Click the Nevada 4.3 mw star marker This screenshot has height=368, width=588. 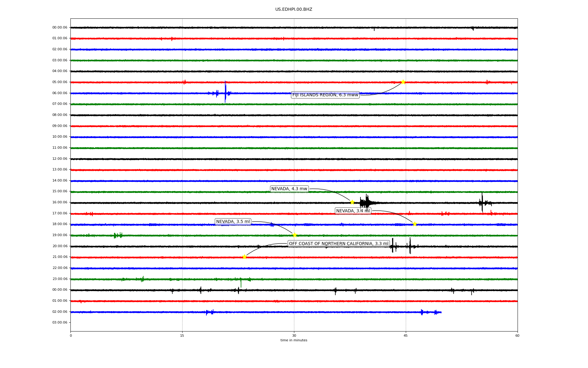coord(352,202)
